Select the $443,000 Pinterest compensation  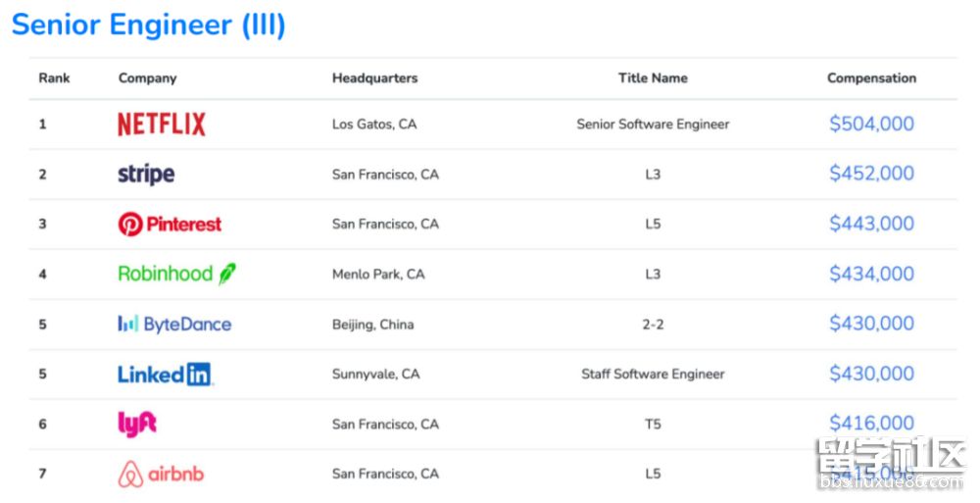pos(871,224)
